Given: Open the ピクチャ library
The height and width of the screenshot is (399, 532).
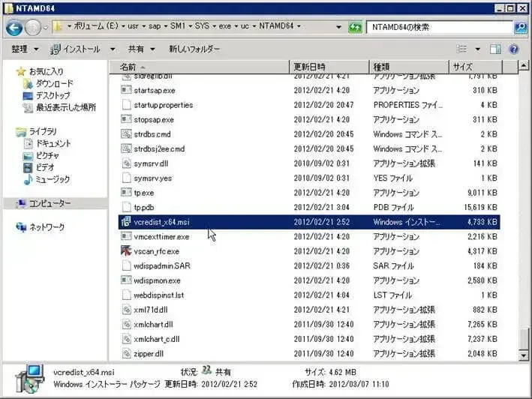Looking at the screenshot, I should (47, 155).
